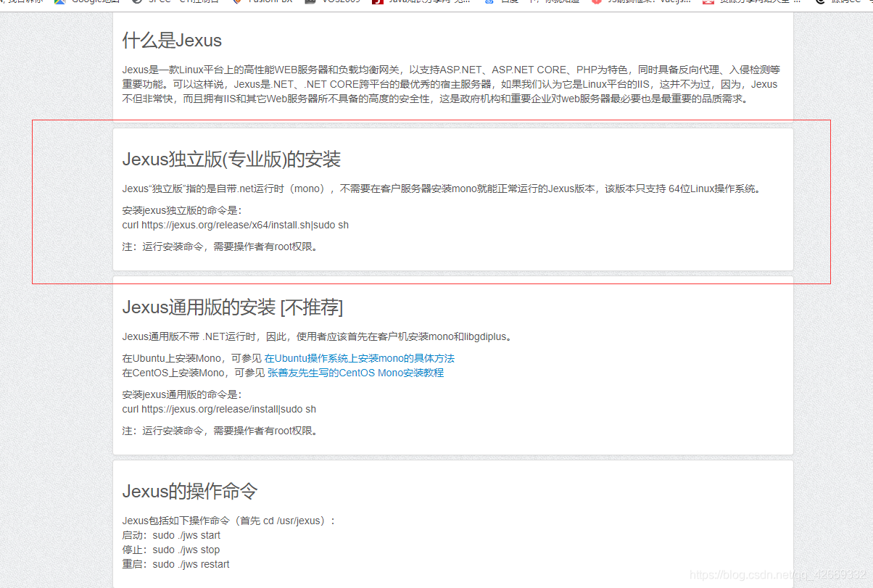
Task: Click the '什么是Jexus' heading
Action: click(172, 40)
